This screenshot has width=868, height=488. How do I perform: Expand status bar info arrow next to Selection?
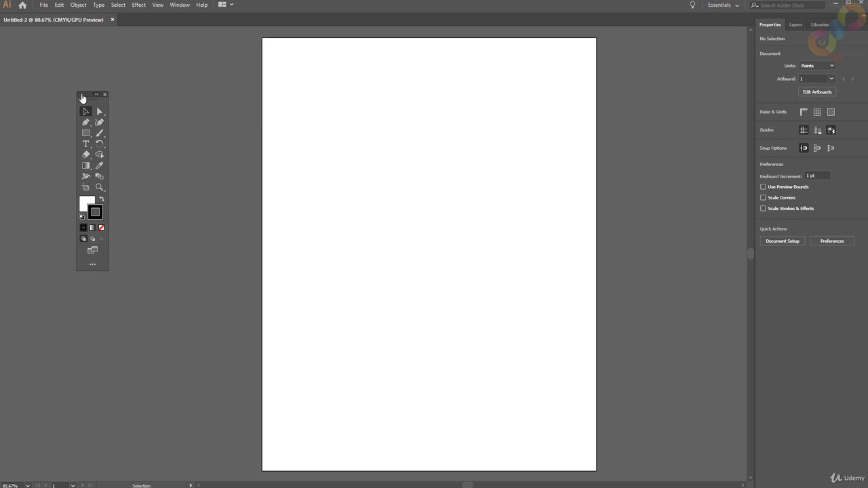[x=191, y=485]
